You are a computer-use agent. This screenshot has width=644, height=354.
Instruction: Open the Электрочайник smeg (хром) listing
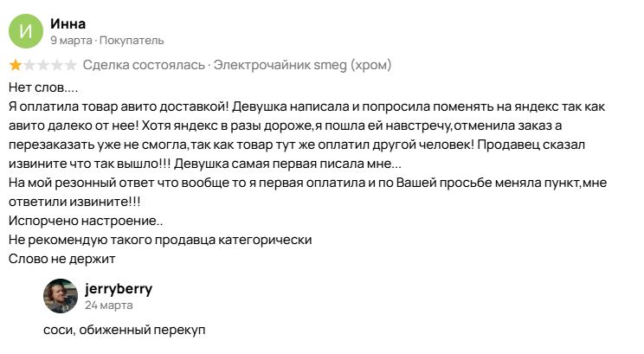(x=302, y=65)
